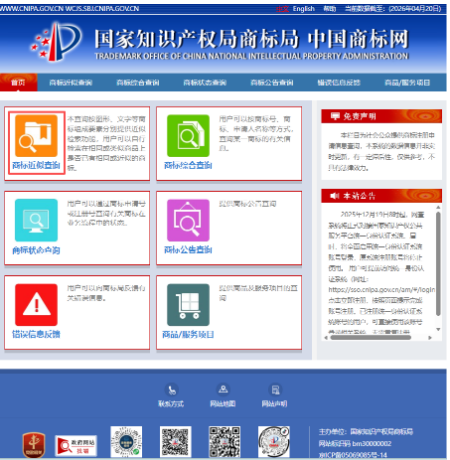Viewport: 450px width, 460px height.
Task: Click the CNIPA trademark office logo in header
Action: pyautogui.click(x=57, y=42)
